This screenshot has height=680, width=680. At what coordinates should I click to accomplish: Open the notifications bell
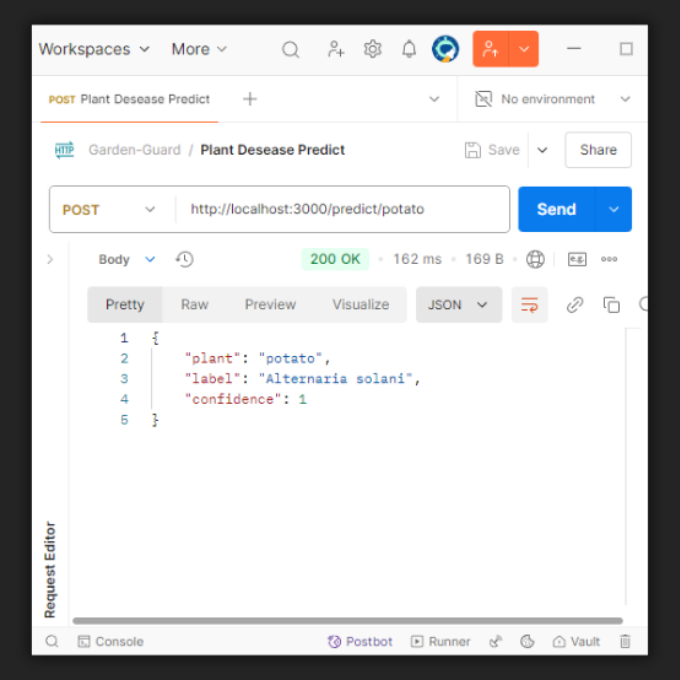(x=409, y=49)
